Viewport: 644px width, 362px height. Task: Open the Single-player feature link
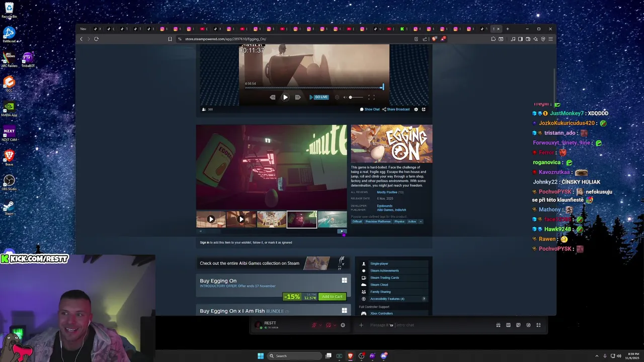[x=379, y=263]
